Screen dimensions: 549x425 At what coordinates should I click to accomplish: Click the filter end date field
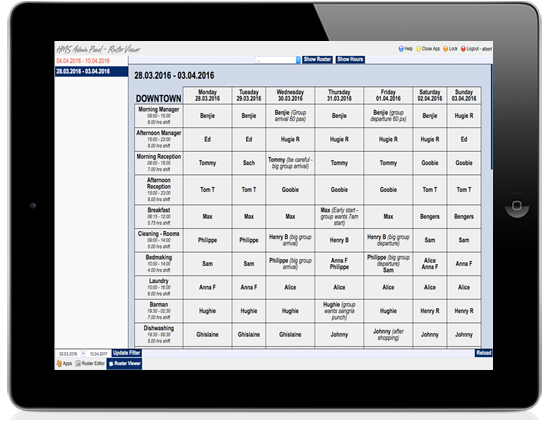[x=98, y=354]
